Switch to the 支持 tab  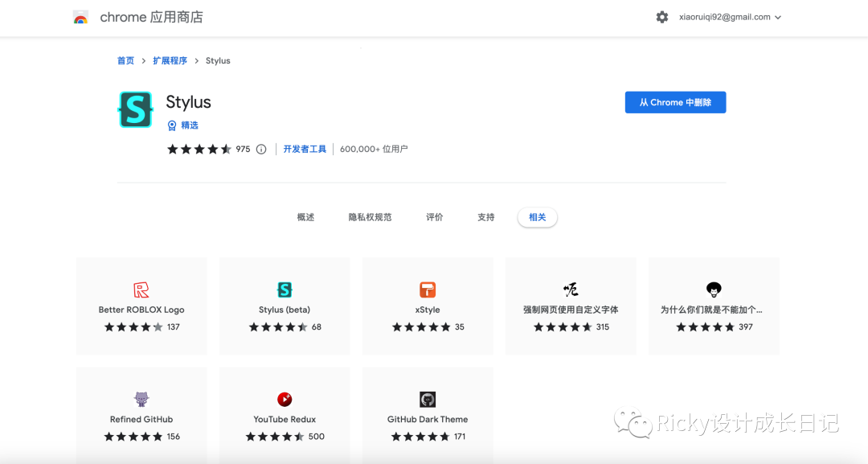486,217
